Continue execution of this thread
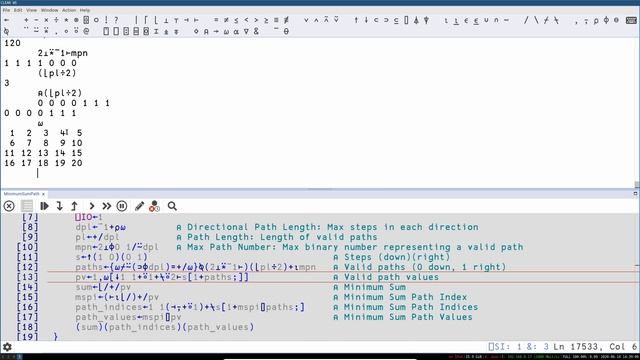This screenshot has height=360, width=640. [92, 206]
